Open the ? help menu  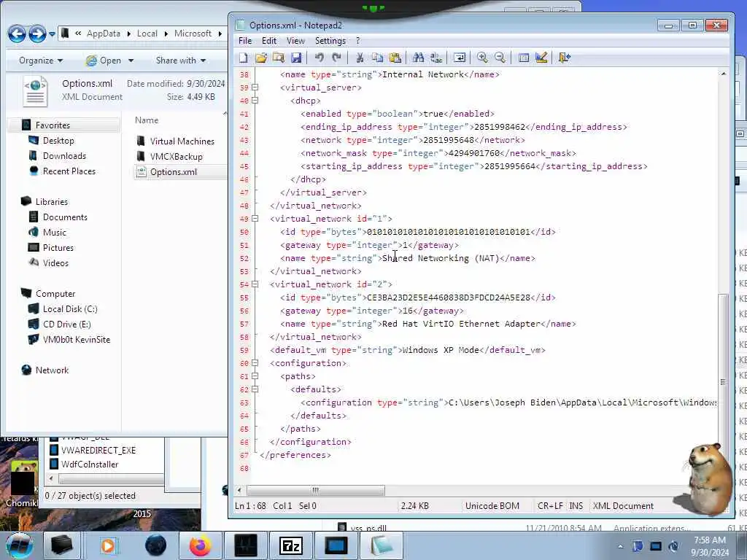357,41
